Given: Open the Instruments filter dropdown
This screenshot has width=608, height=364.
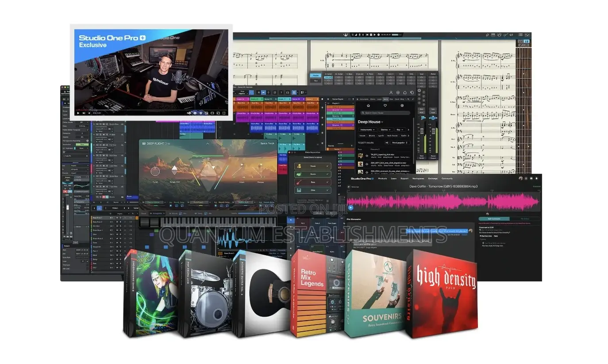Looking at the screenshot, I should point(368,130).
